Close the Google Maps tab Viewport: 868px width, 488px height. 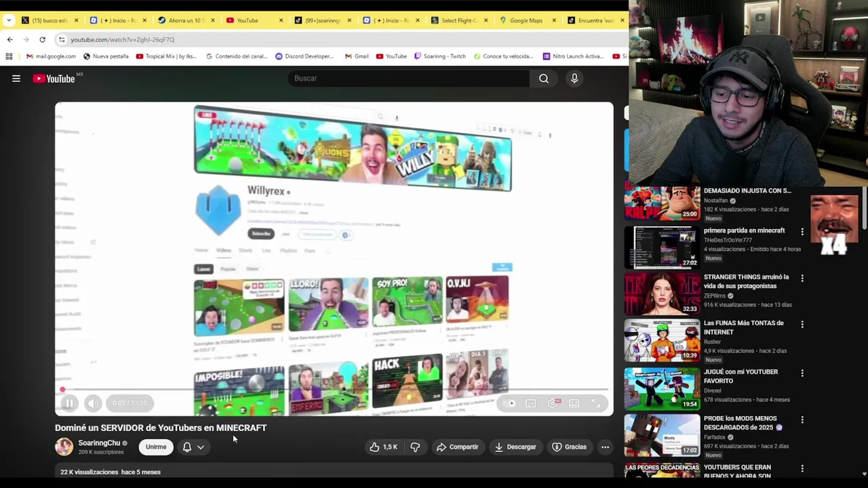(554, 20)
